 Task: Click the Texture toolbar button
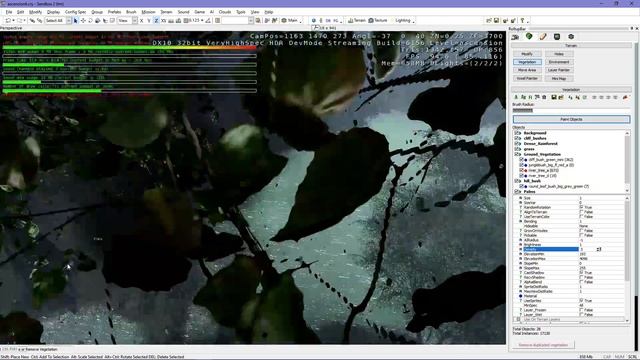click(378, 20)
